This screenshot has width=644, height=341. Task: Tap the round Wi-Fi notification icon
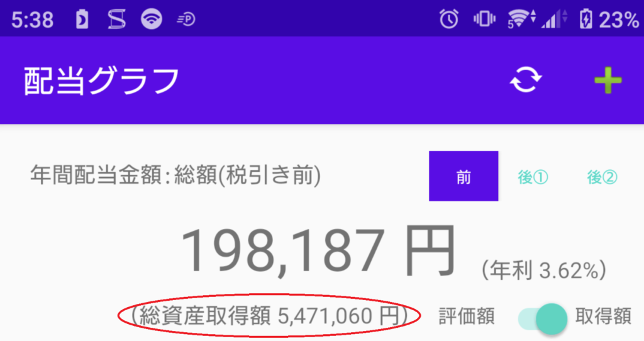[x=152, y=19]
